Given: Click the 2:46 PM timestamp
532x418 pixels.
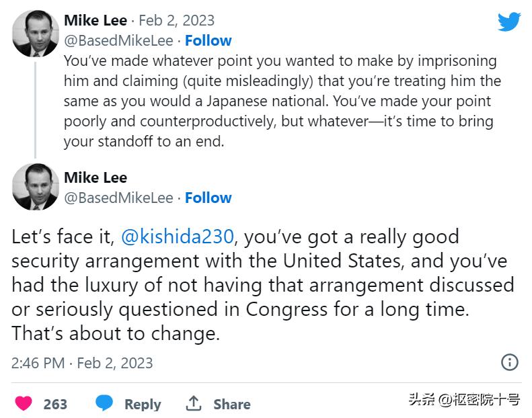Looking at the screenshot, I should [38, 363].
